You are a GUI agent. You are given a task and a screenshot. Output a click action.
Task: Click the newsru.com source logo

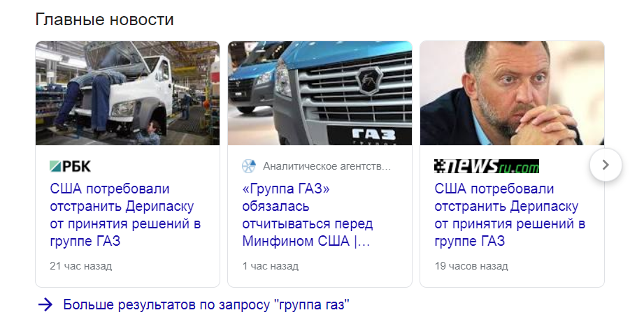(487, 166)
